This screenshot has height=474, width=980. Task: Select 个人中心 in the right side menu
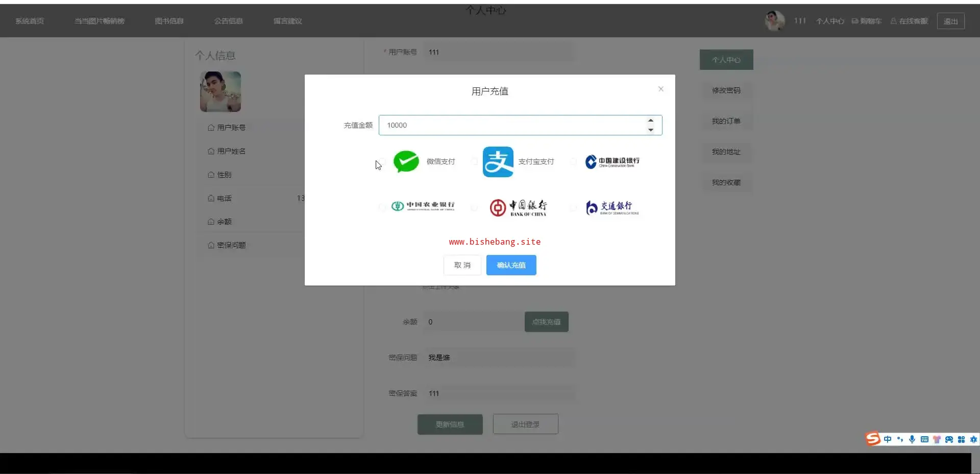[x=726, y=60]
